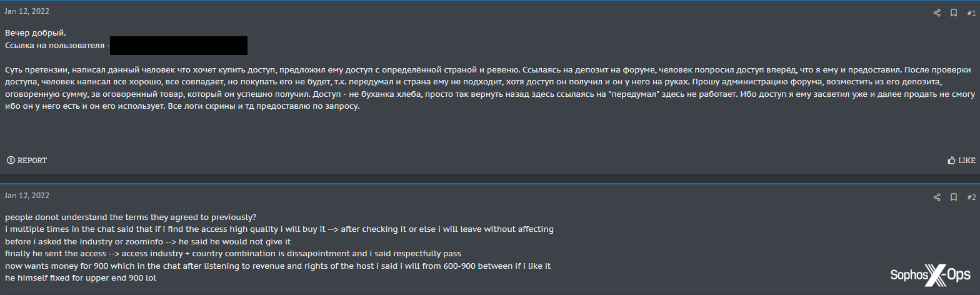
Task: Bookmark the first post
Action: pyautogui.click(x=954, y=12)
